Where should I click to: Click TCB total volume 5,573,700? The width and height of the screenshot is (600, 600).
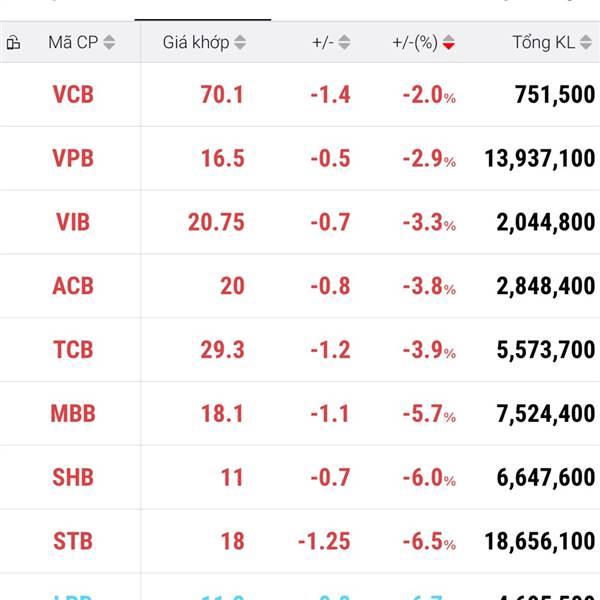[x=546, y=350]
